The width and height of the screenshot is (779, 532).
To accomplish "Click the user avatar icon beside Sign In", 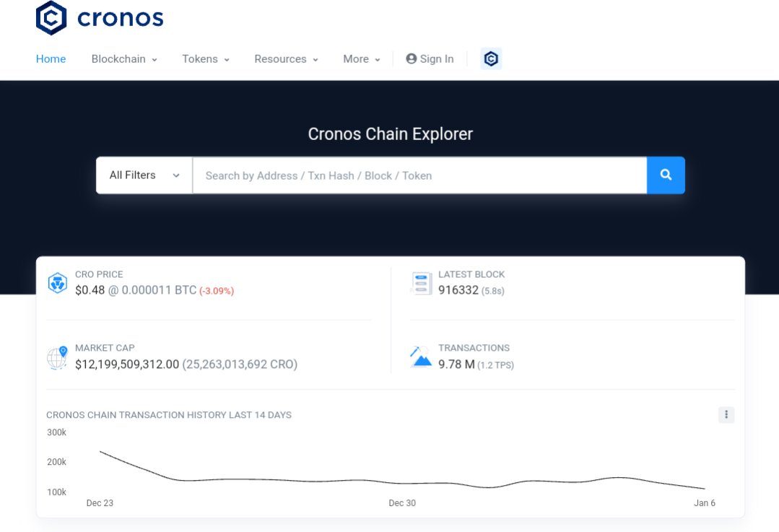I will 411,58.
